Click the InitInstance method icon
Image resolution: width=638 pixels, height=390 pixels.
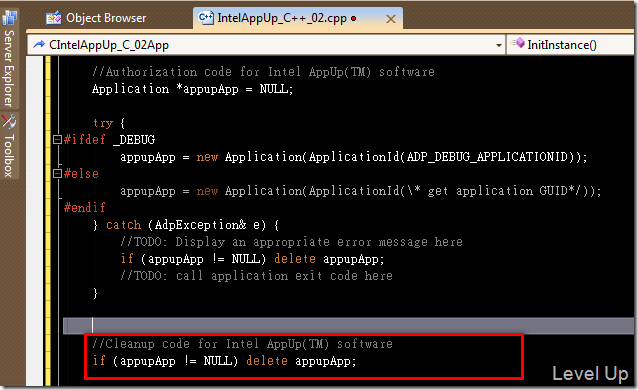(x=518, y=43)
